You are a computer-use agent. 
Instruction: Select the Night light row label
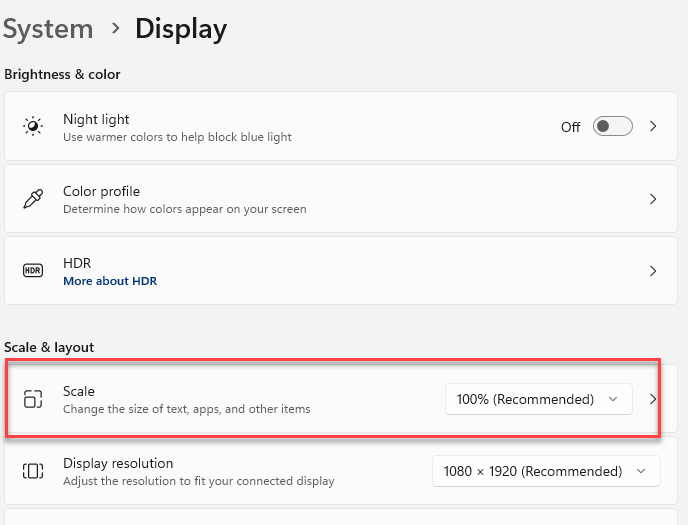coord(96,119)
